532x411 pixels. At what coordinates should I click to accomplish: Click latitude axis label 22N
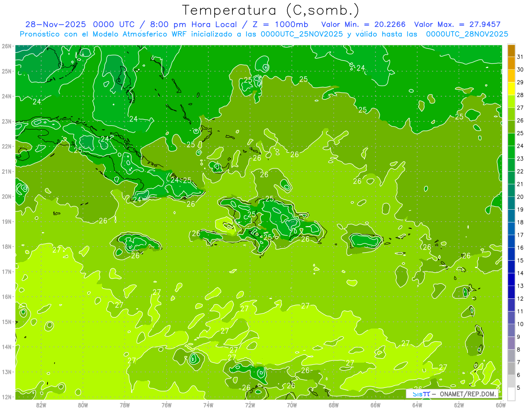pyautogui.click(x=6, y=146)
